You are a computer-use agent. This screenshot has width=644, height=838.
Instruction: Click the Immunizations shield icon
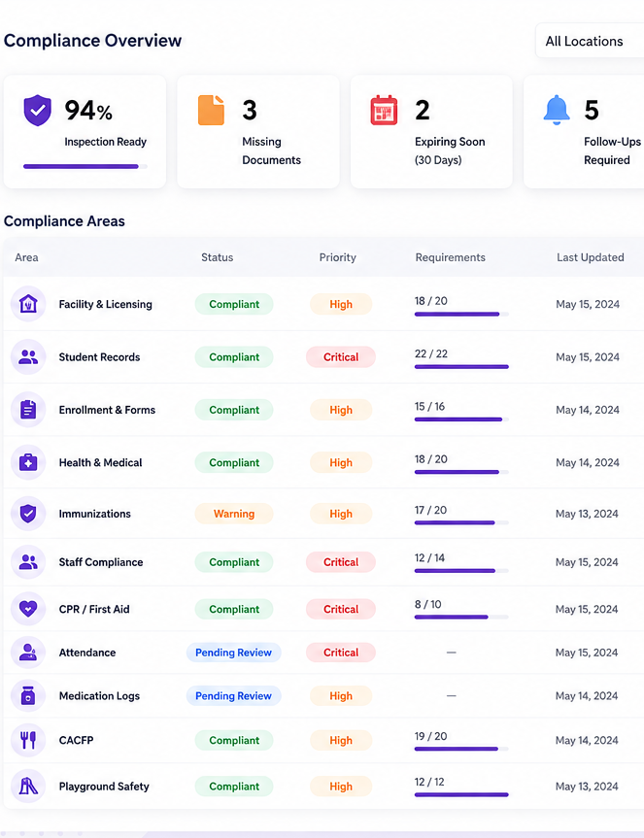click(x=28, y=514)
